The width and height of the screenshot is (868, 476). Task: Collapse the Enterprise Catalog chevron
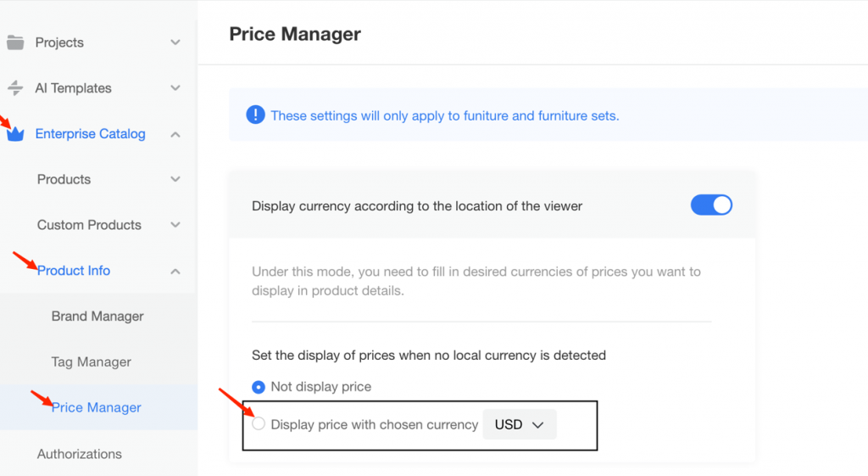175,134
